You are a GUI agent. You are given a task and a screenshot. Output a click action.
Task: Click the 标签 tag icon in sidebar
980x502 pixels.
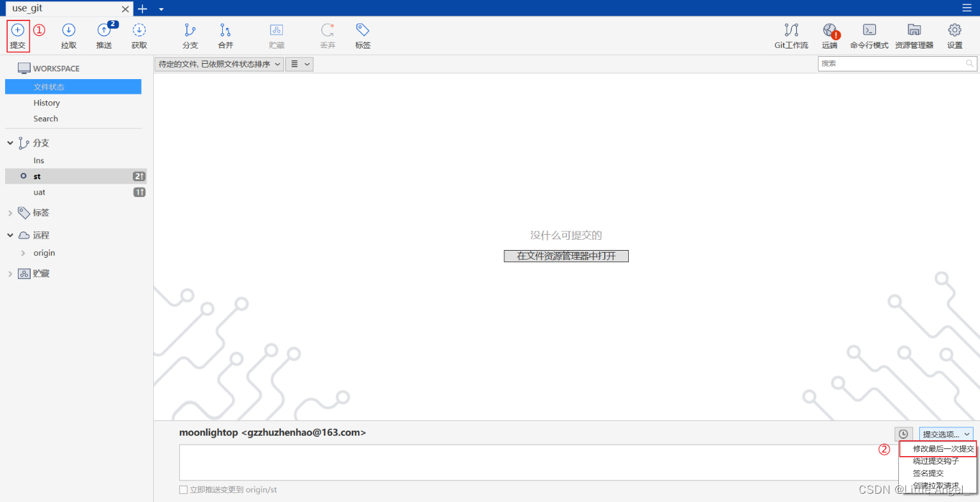point(24,212)
